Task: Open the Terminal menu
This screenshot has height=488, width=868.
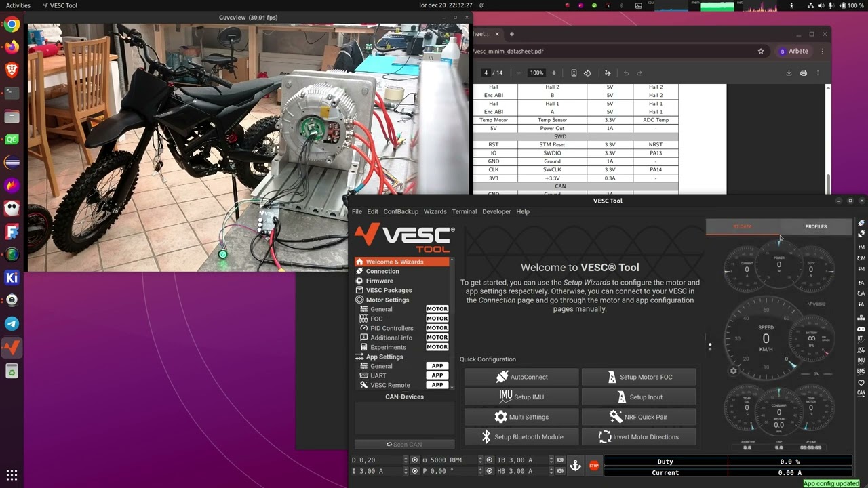Action: pos(465,211)
